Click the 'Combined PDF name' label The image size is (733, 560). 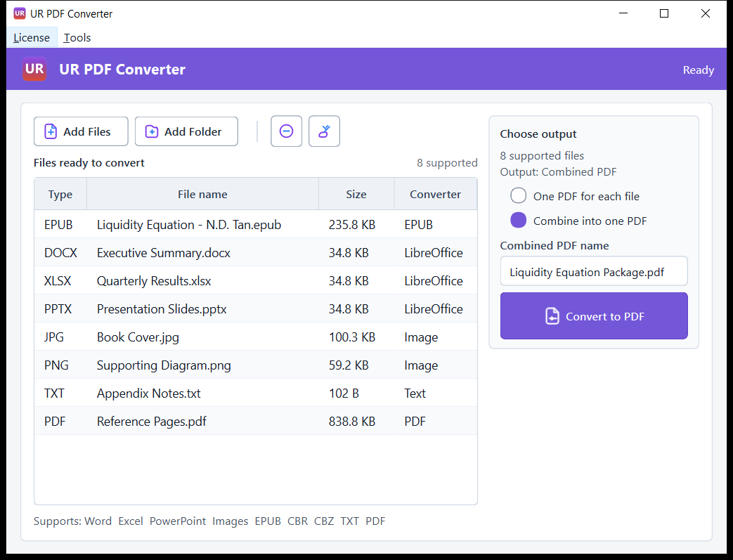point(554,245)
